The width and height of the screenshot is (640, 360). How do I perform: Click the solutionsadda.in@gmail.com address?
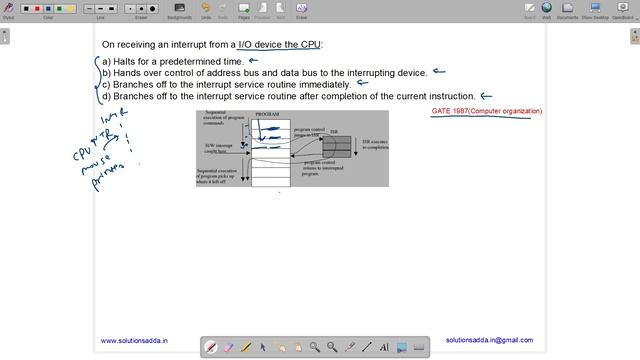tap(489, 340)
